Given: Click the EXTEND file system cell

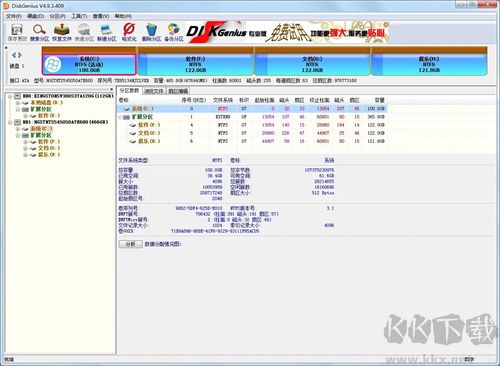Looking at the screenshot, I should coord(223,117).
